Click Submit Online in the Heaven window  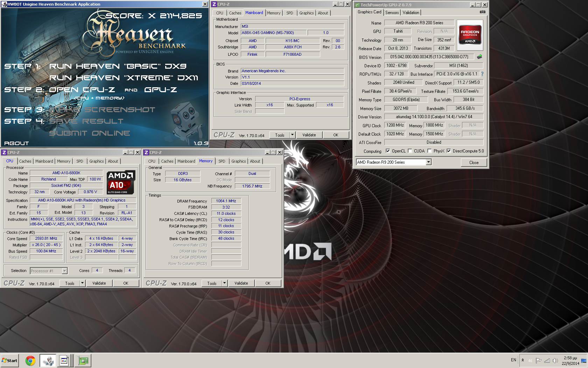click(x=89, y=133)
